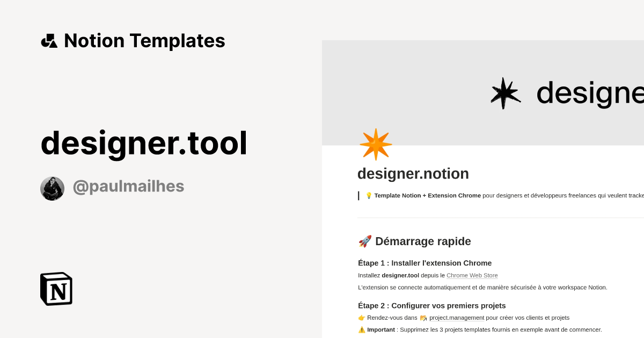Image resolution: width=644 pixels, height=338 pixels.
Task: Open the Chrome Web Store link
Action: point(472,275)
